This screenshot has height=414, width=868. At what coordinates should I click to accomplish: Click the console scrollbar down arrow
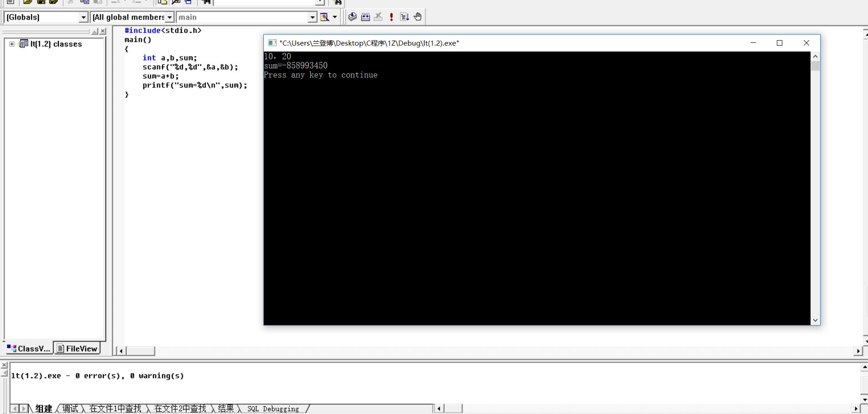(x=815, y=320)
